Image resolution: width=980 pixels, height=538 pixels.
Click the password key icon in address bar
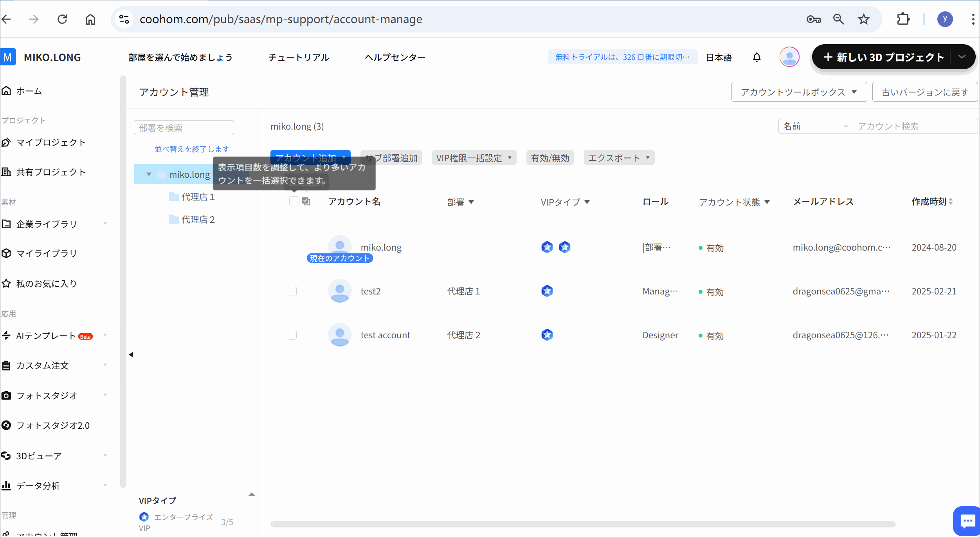click(x=813, y=19)
